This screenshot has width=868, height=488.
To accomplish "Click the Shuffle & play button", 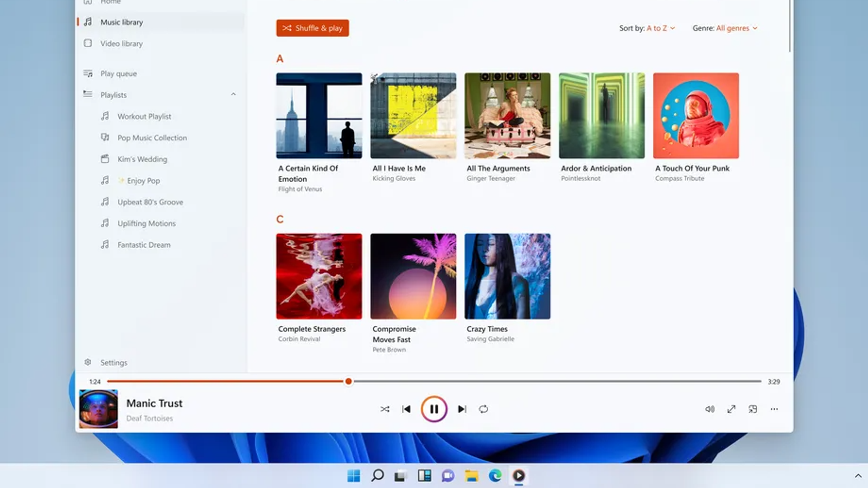I will tap(312, 28).
